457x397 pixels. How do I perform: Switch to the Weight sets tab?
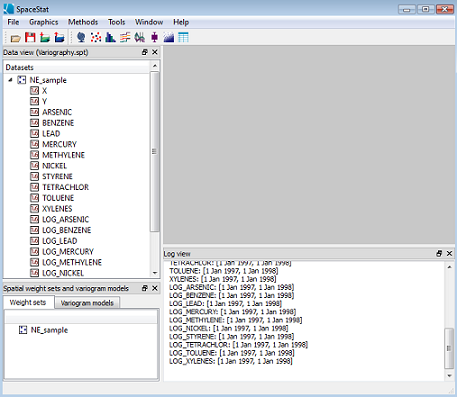click(x=28, y=302)
